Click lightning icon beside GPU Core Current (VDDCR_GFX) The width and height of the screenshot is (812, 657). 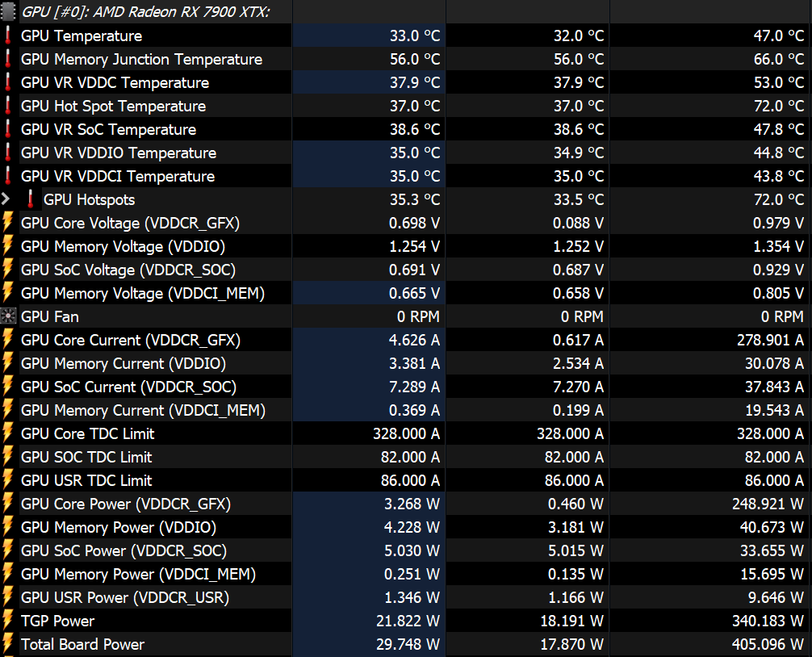pos(8,339)
